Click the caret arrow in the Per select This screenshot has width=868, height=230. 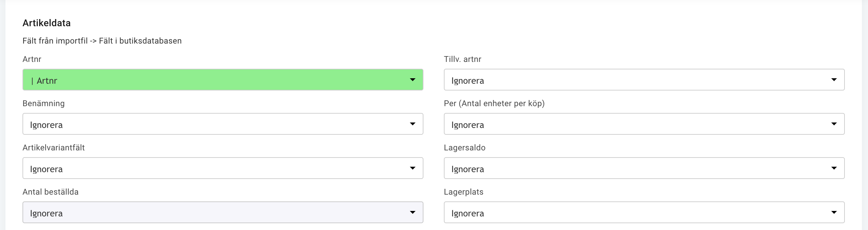pos(834,124)
